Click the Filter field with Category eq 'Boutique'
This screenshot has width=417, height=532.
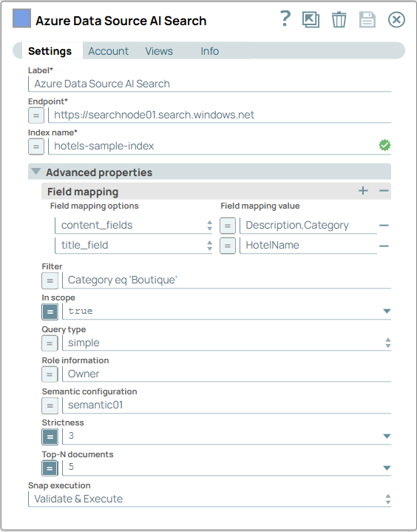tap(226, 280)
